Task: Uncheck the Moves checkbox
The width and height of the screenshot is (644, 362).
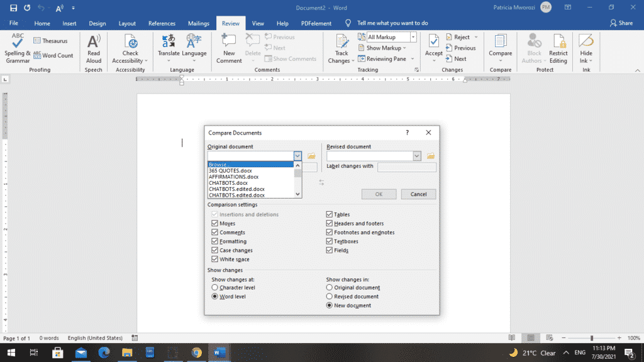Action: pyautogui.click(x=214, y=223)
